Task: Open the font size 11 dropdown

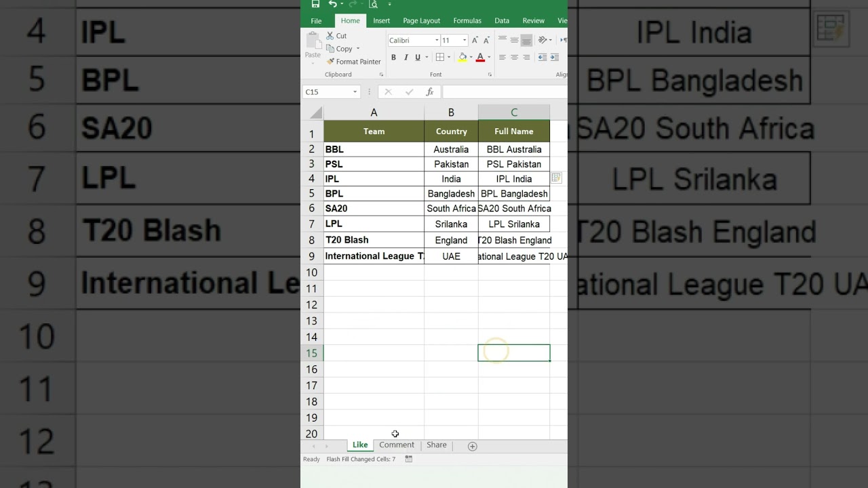Action: pyautogui.click(x=464, y=41)
